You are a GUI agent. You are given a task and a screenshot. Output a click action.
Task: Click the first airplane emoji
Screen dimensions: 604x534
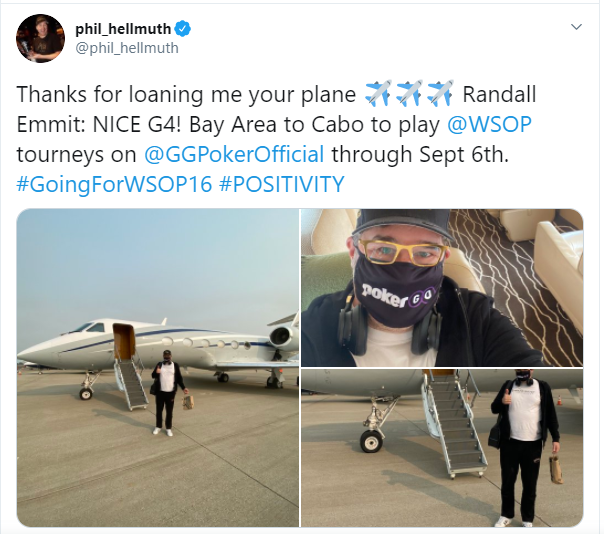point(378,94)
